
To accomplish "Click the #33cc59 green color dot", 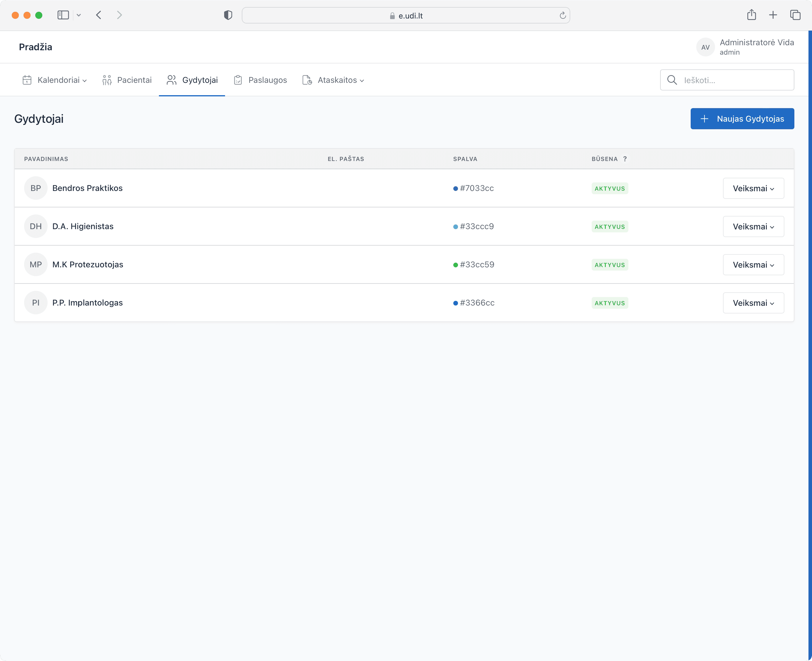I will click(x=456, y=265).
